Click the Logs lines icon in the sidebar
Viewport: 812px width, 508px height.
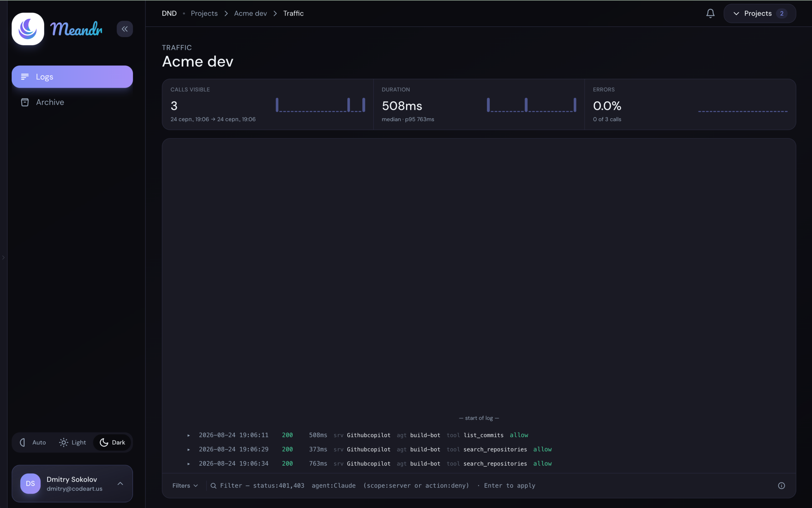(25, 77)
